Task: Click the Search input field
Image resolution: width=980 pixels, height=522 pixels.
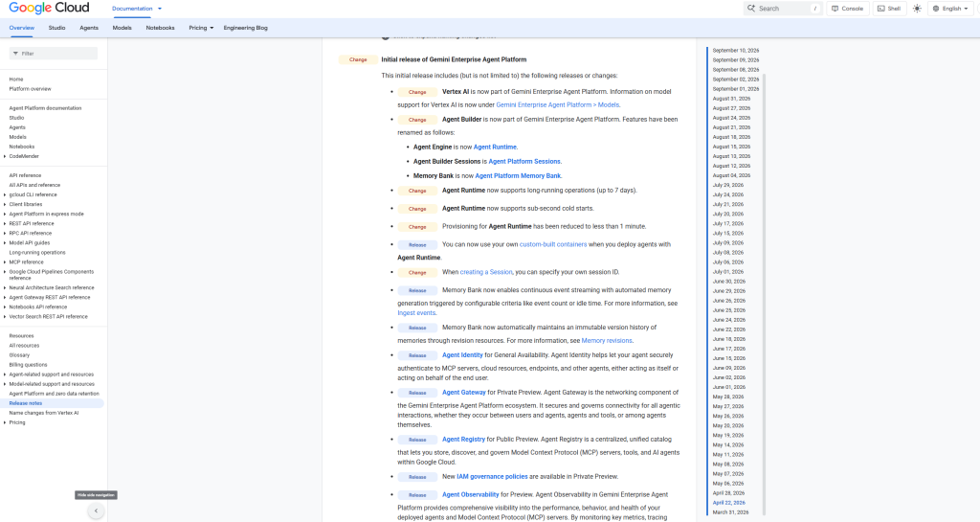Action: pyautogui.click(x=783, y=9)
